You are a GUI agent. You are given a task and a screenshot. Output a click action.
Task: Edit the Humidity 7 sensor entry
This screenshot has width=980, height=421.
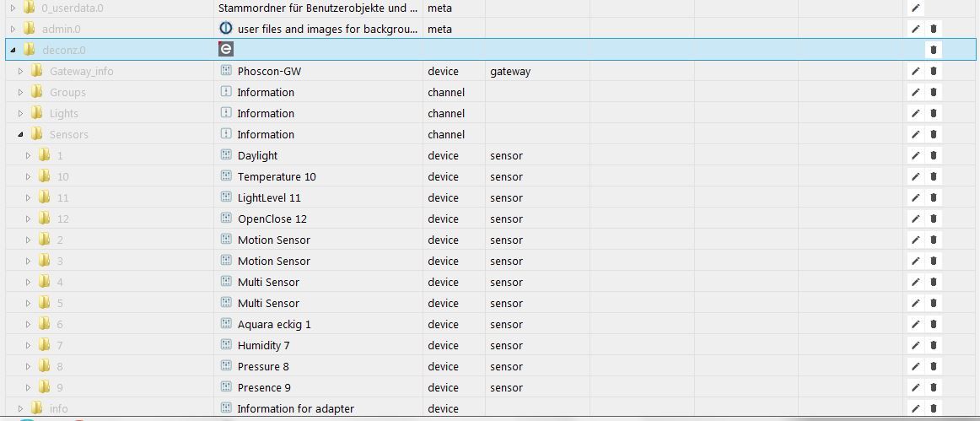pos(916,345)
